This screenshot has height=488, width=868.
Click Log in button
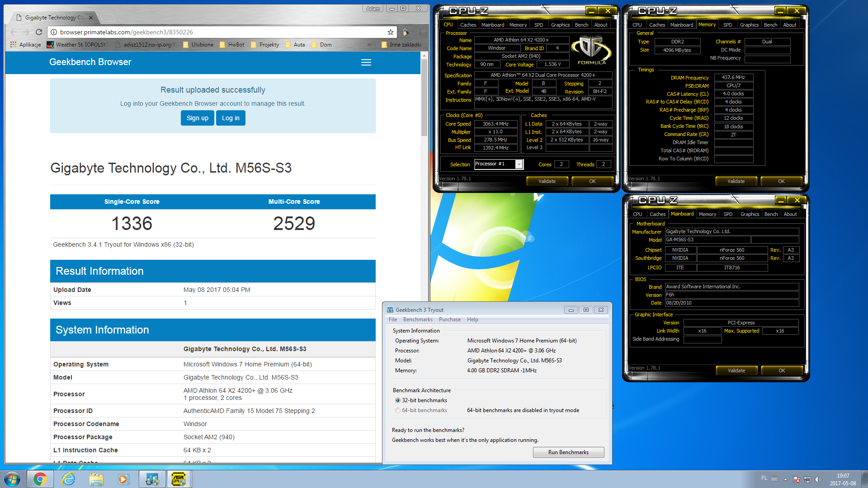pyautogui.click(x=231, y=118)
